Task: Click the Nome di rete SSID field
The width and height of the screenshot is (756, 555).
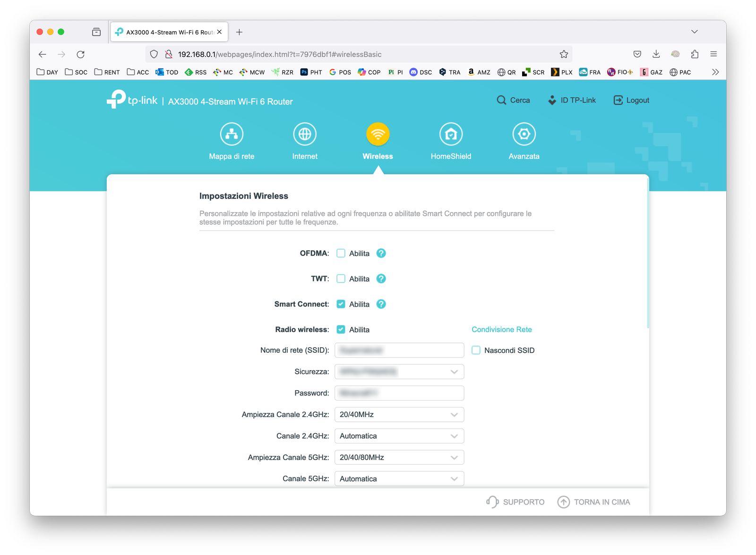Action: (399, 350)
